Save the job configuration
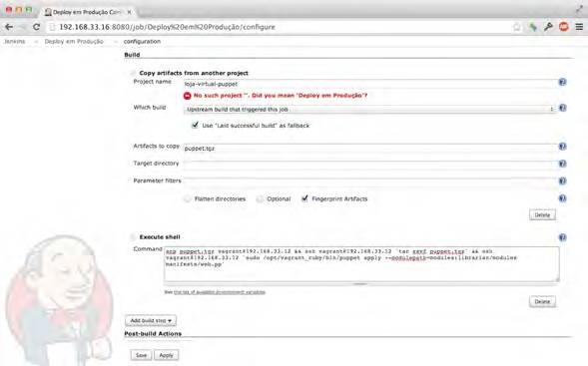Screen dimensions: 588x366 [x=141, y=355]
